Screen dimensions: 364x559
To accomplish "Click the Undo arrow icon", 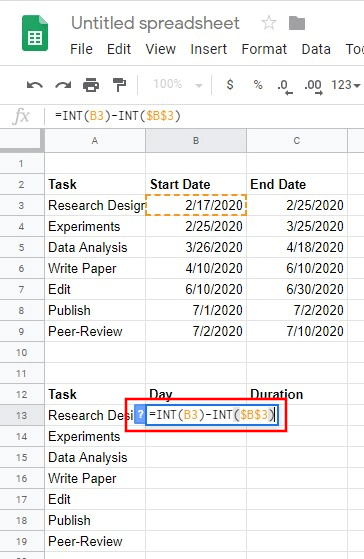I will (35, 85).
